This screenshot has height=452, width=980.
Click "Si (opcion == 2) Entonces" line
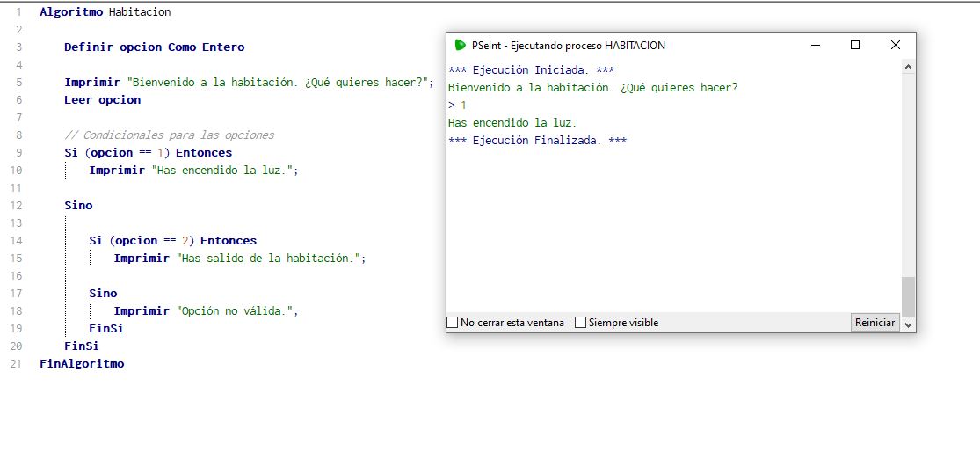[x=172, y=241]
